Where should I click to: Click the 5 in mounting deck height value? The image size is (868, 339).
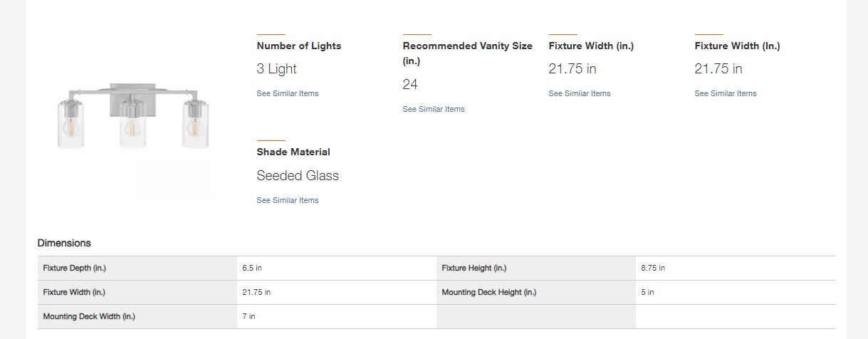tap(647, 293)
